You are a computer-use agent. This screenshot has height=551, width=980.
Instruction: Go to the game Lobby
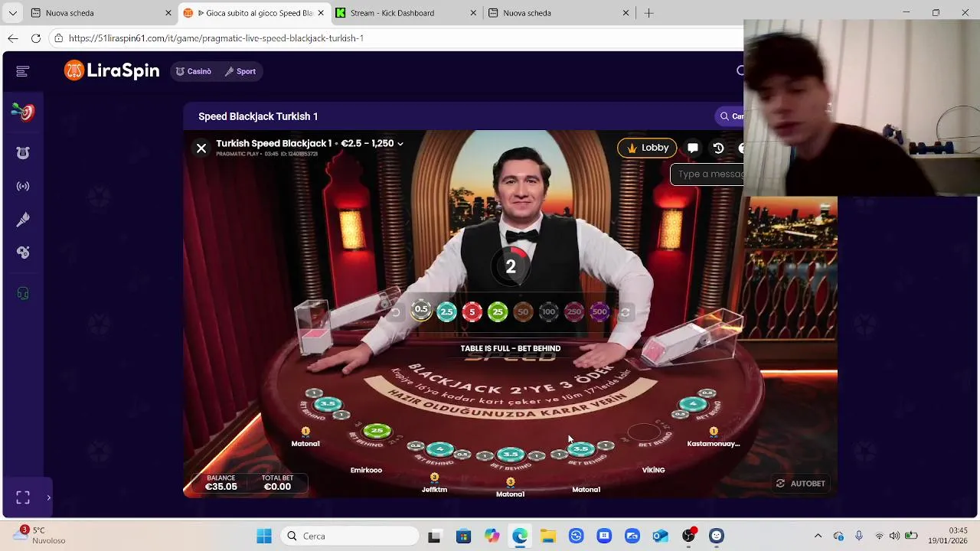tap(647, 148)
